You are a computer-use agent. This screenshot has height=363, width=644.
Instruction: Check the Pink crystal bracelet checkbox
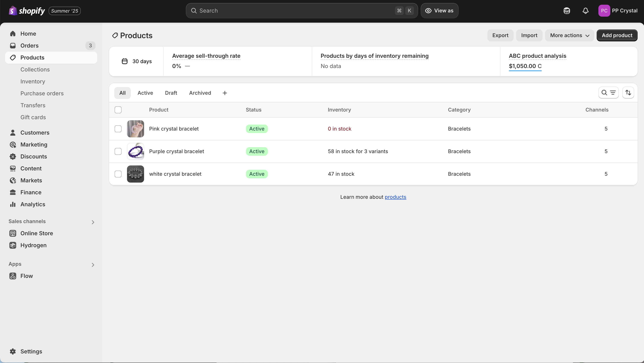[x=118, y=129]
